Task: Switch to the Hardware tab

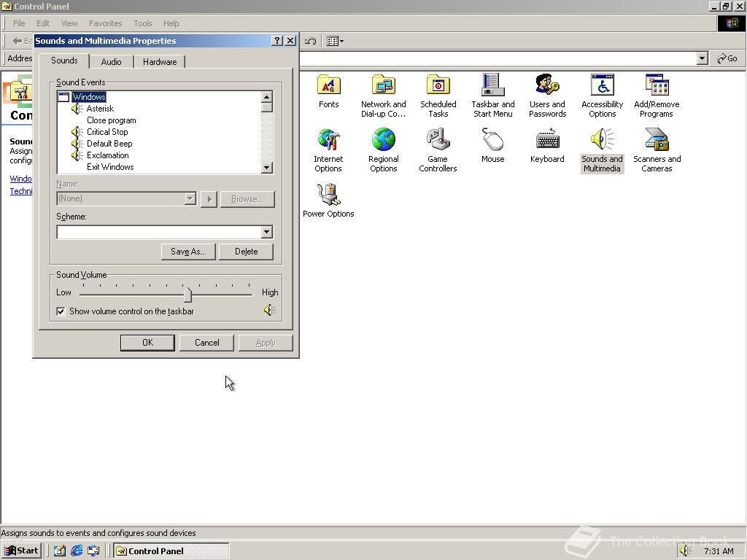Action: 160,62
